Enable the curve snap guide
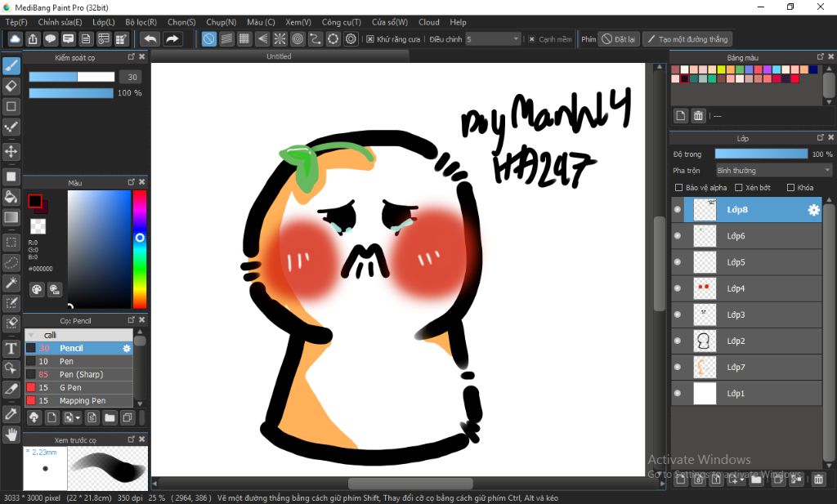837x504 pixels. [x=316, y=39]
